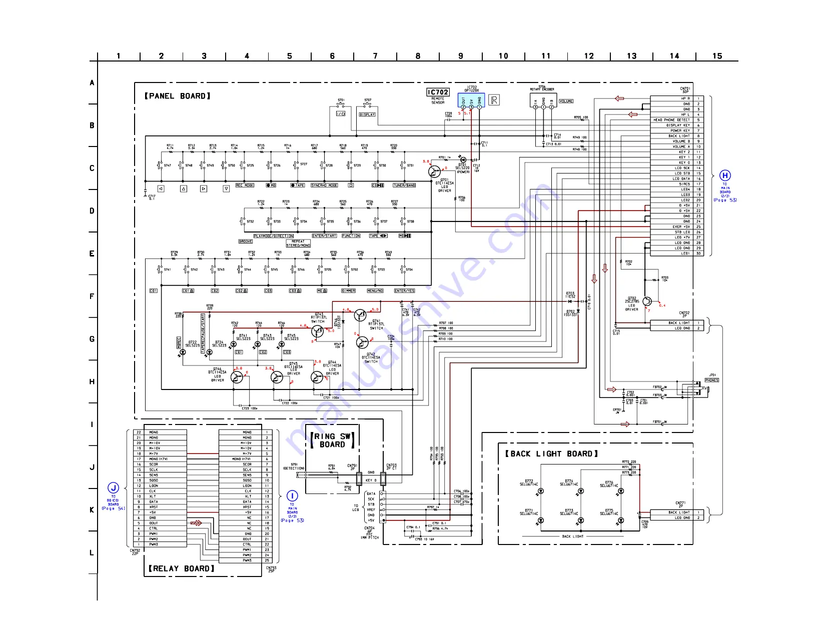Click the RING SW BOARD title label
The width and height of the screenshot is (840, 631).
[x=332, y=440]
